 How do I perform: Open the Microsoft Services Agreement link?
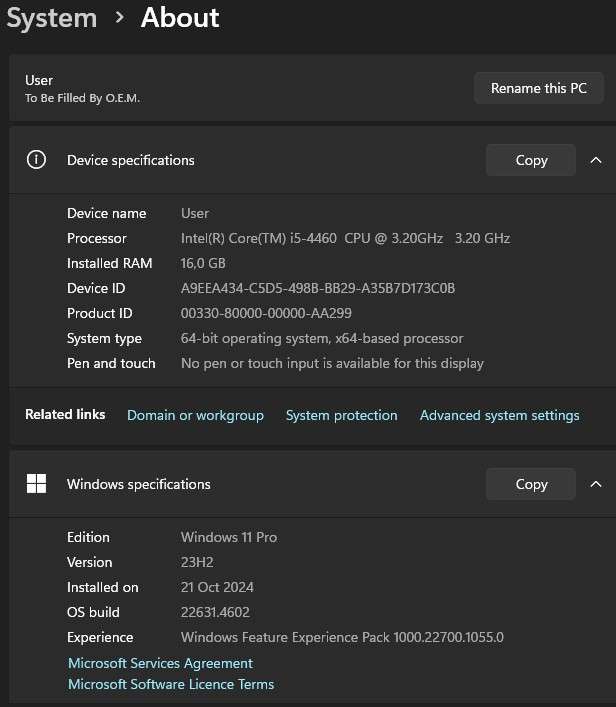coord(160,663)
